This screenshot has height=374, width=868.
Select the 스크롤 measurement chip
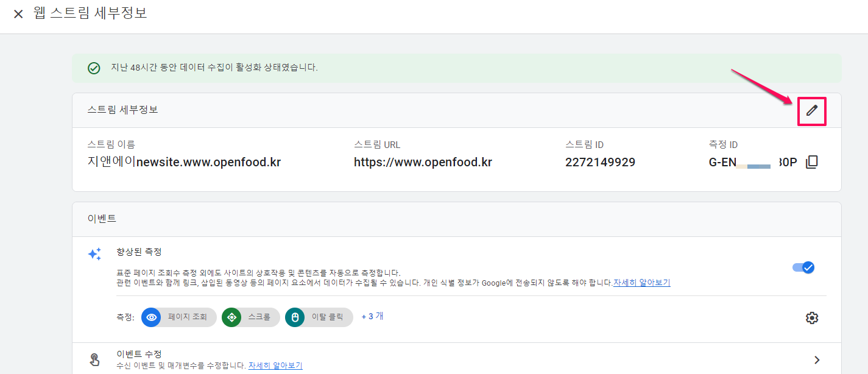[250, 317]
